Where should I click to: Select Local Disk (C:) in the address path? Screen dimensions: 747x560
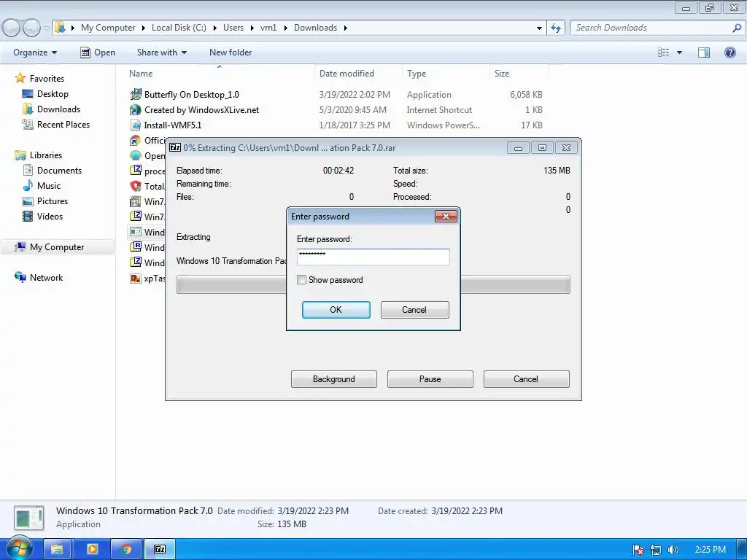[179, 28]
